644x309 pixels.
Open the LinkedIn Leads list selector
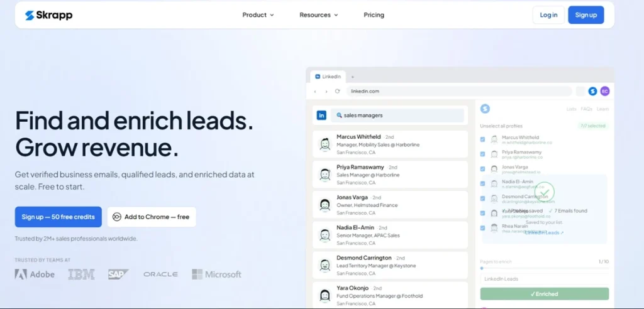544,279
